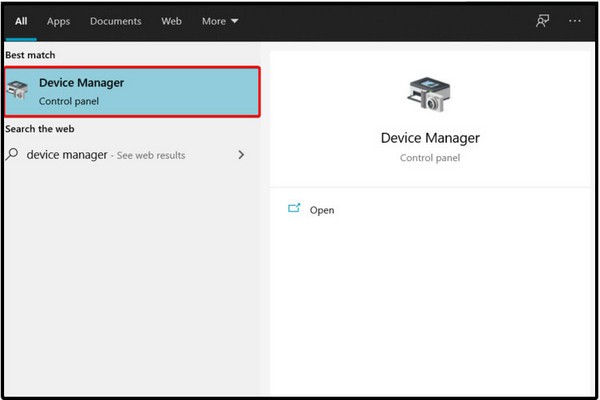Open the feedback icon in the top bar
This screenshot has height=400, width=600.
coord(543,21)
